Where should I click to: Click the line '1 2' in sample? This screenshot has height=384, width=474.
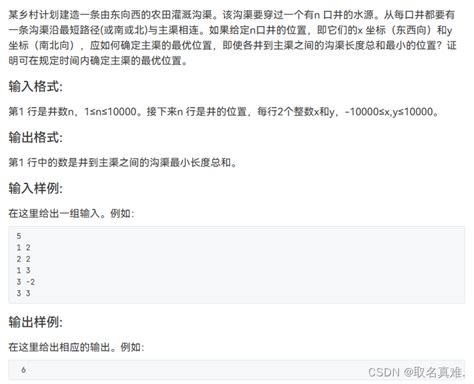tap(24, 248)
